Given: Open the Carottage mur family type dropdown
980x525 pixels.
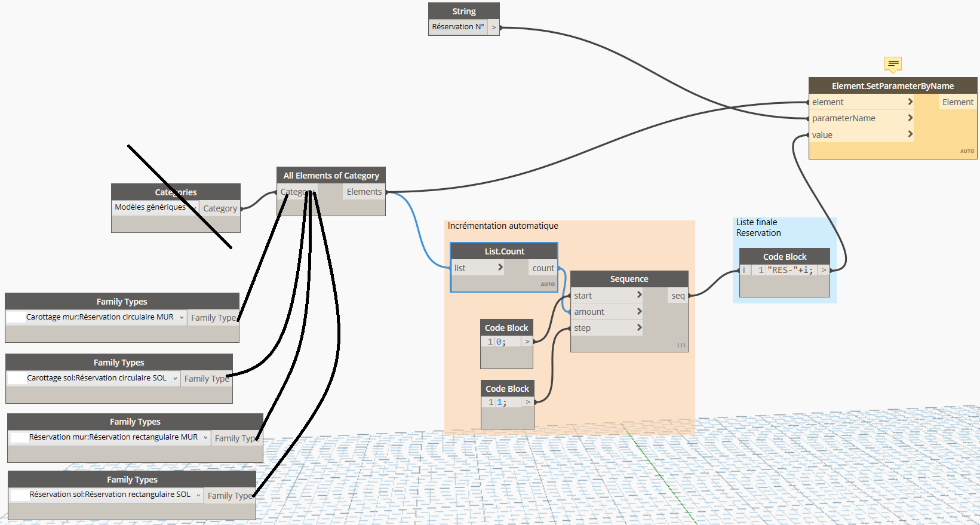Looking at the screenshot, I should pyautogui.click(x=182, y=317).
